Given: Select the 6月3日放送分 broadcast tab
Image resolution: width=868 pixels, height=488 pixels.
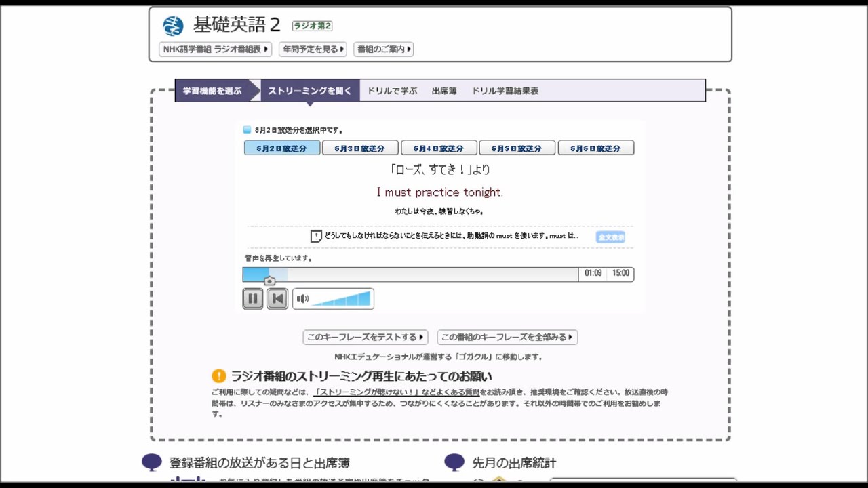Looking at the screenshot, I should (359, 148).
